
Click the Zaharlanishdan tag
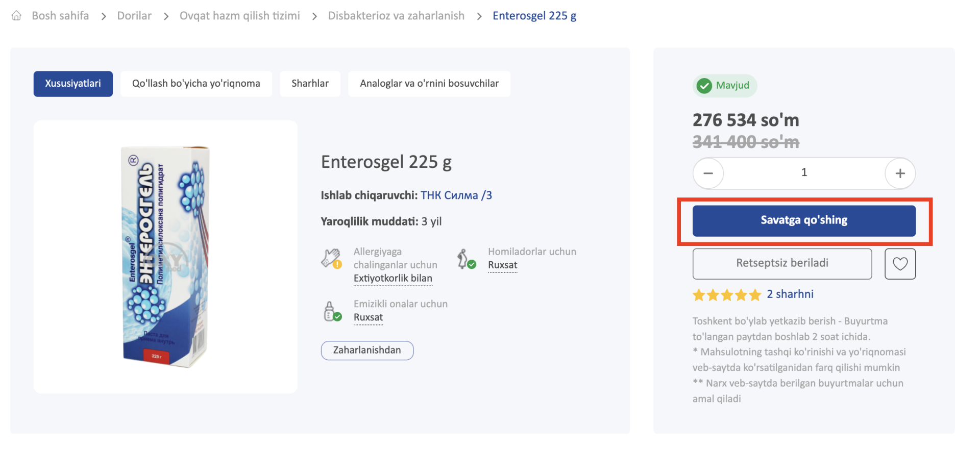(367, 351)
